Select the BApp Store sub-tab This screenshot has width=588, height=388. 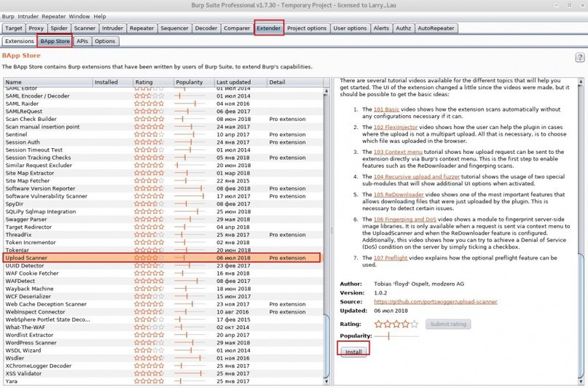pyautogui.click(x=55, y=42)
